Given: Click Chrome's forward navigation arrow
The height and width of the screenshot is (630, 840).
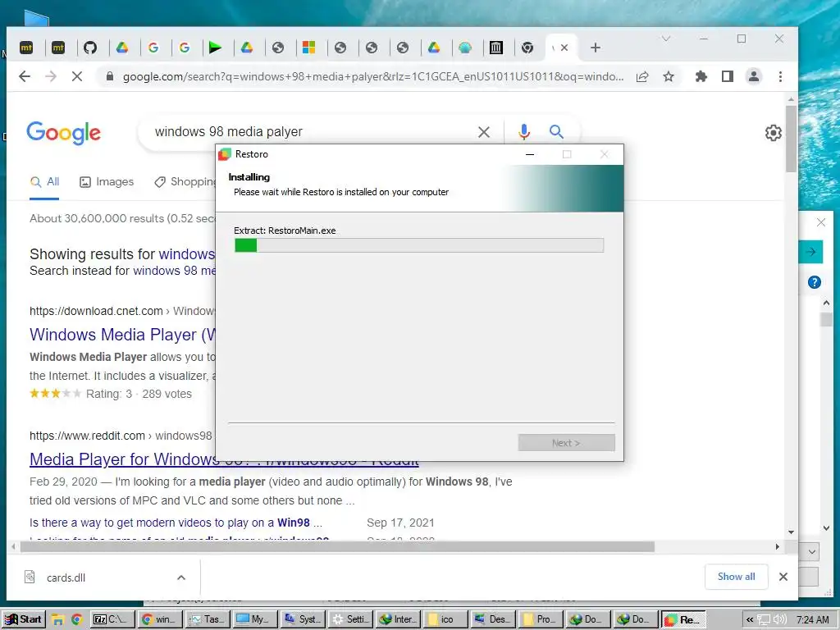Looking at the screenshot, I should coord(51,76).
